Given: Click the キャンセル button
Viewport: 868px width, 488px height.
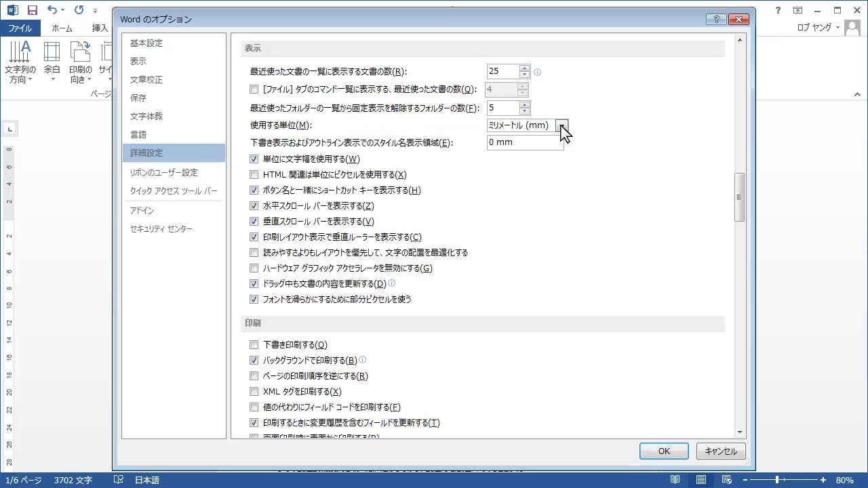Looking at the screenshot, I should [721, 451].
